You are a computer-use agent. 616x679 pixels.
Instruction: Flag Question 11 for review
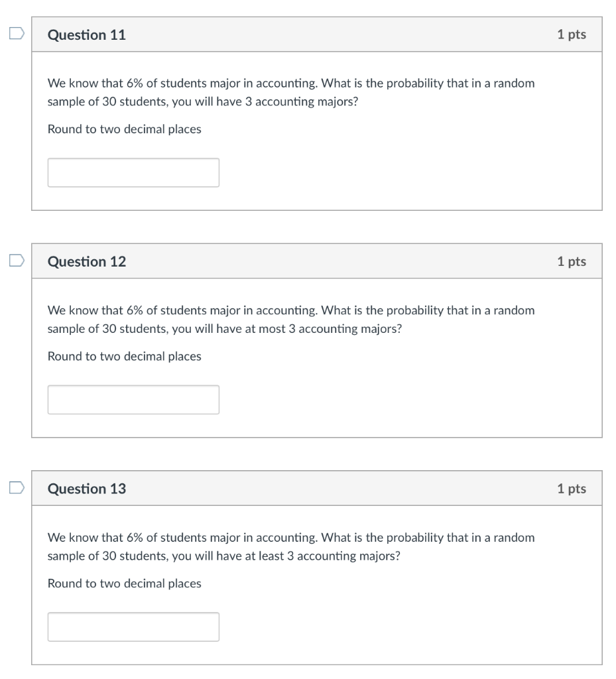click(x=17, y=33)
